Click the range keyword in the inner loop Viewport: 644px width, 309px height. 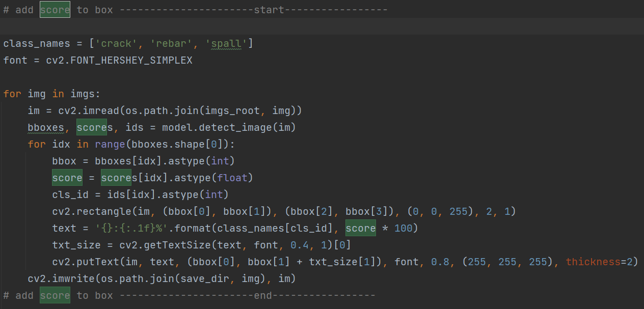click(x=110, y=144)
